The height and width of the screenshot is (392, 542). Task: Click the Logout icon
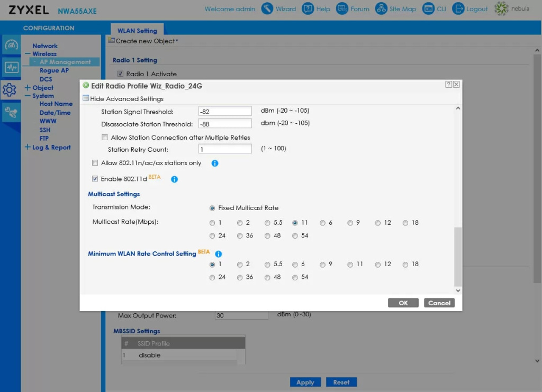[x=458, y=9]
